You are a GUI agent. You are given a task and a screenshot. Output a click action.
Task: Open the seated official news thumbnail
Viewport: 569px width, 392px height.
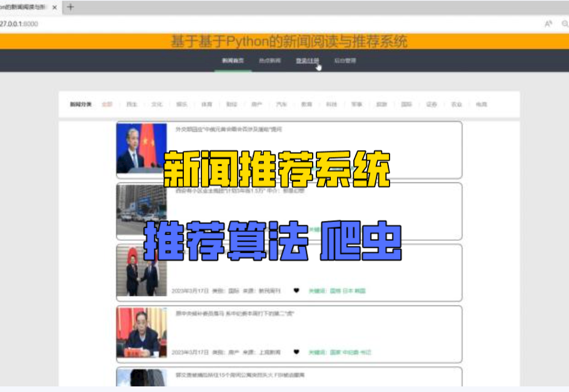141,333
